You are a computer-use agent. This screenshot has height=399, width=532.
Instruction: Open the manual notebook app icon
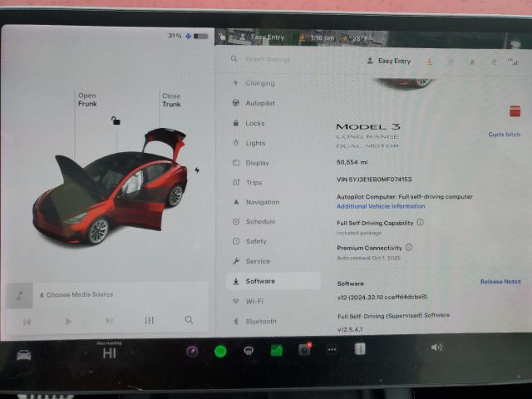(360, 349)
